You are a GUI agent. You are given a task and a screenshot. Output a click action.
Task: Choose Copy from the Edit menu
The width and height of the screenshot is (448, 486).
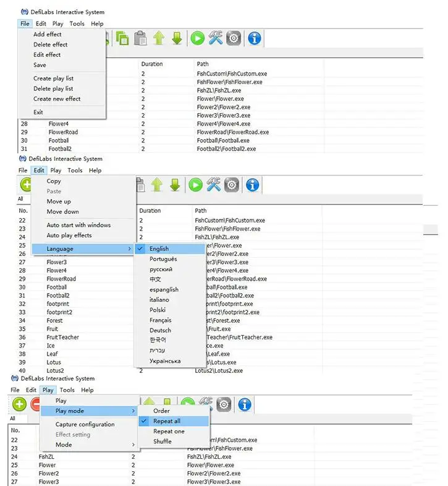tap(83, 181)
